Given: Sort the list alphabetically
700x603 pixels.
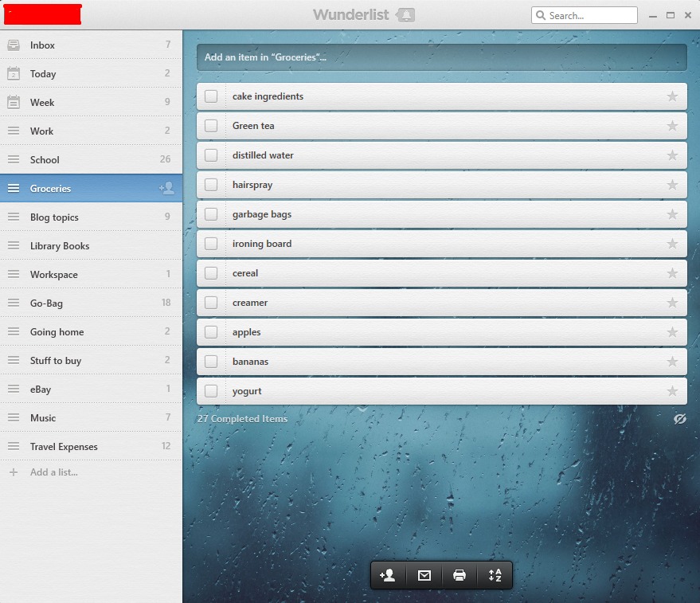Looking at the screenshot, I should pos(495,575).
